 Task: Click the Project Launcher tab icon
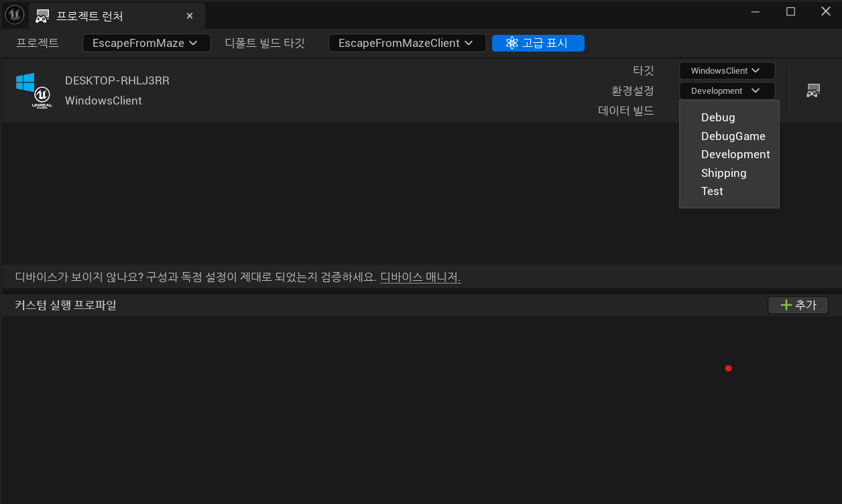pyautogui.click(x=42, y=15)
